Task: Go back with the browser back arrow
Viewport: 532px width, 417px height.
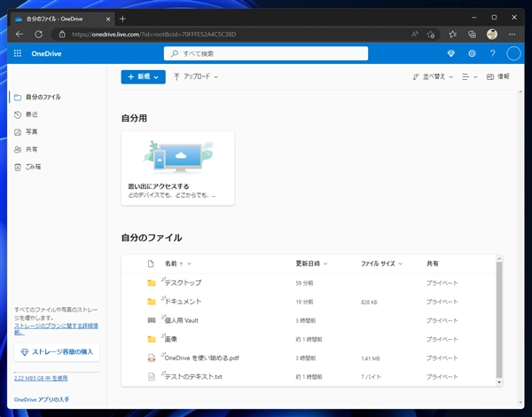Action: coord(20,35)
